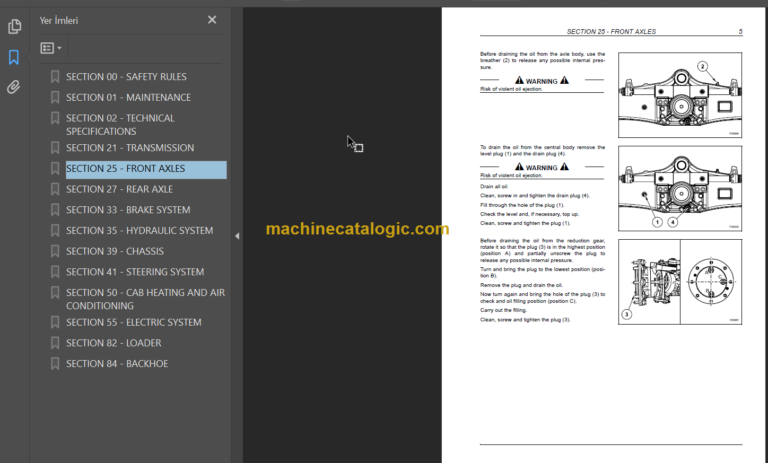Click bookmark icon beside SECTION 33 - BRAKE SYSTEM

coord(55,210)
